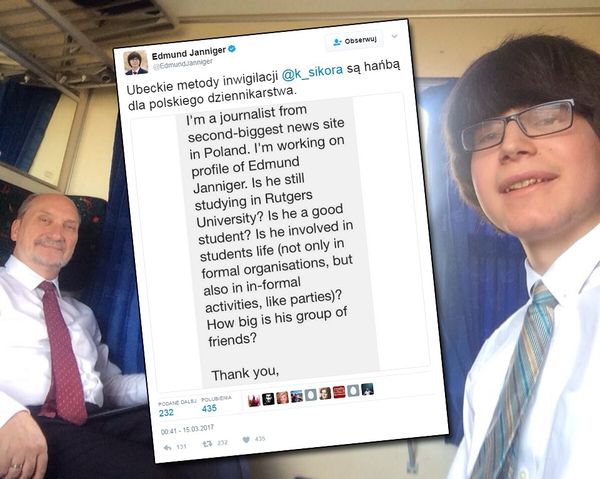Open Edmund Janniger's profile avatar

(x=136, y=62)
